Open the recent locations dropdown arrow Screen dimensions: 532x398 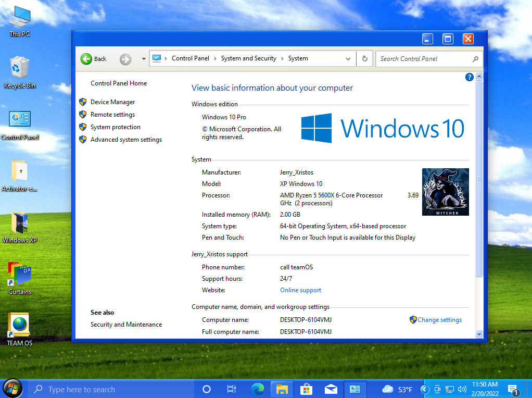click(144, 59)
